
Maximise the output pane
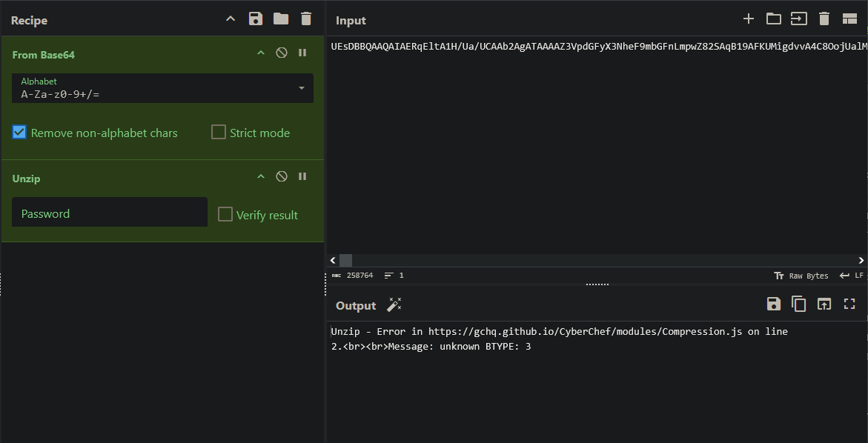click(x=849, y=304)
